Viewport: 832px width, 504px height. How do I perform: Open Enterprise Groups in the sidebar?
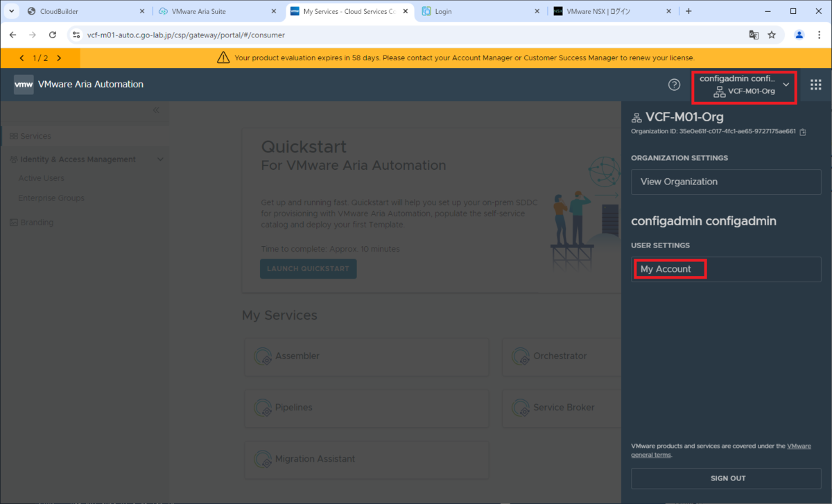point(51,198)
